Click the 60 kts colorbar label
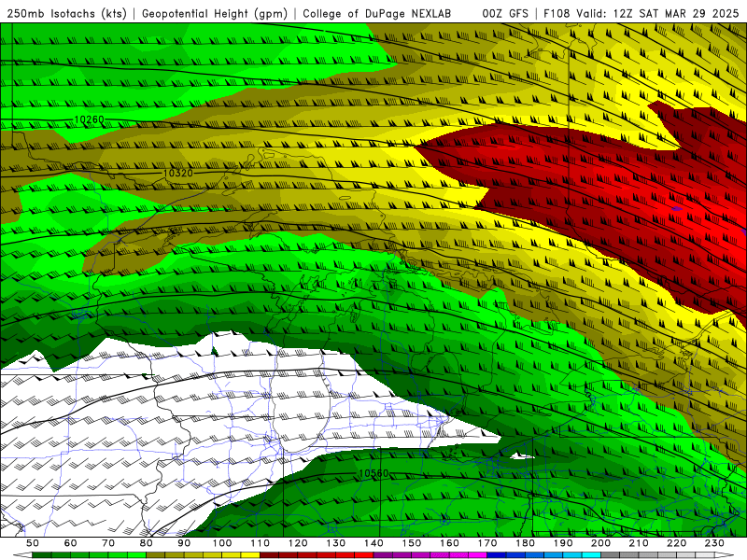The height and width of the screenshot is (560, 747). coord(71,543)
